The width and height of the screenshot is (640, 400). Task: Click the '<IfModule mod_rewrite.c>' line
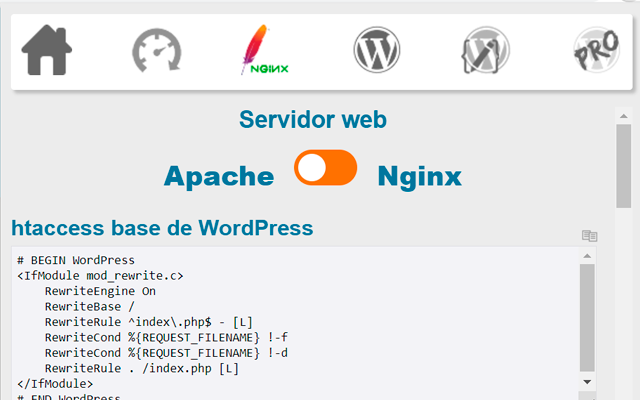point(100,276)
